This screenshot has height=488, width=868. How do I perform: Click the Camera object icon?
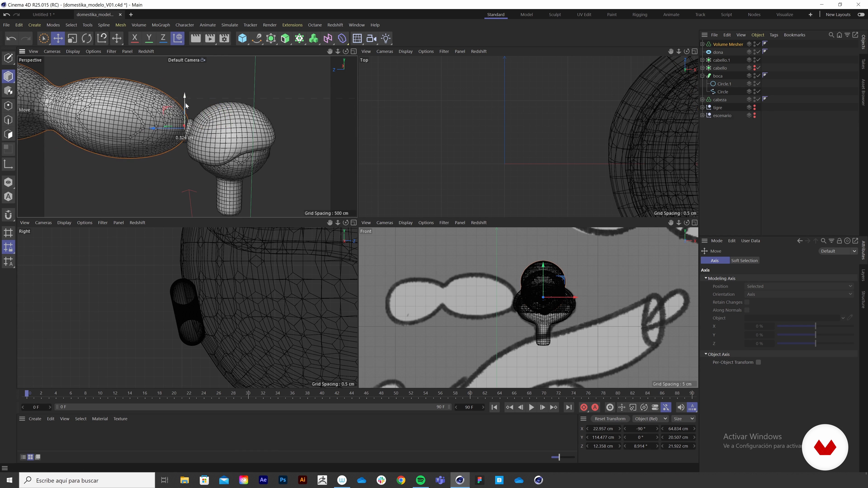371,38
